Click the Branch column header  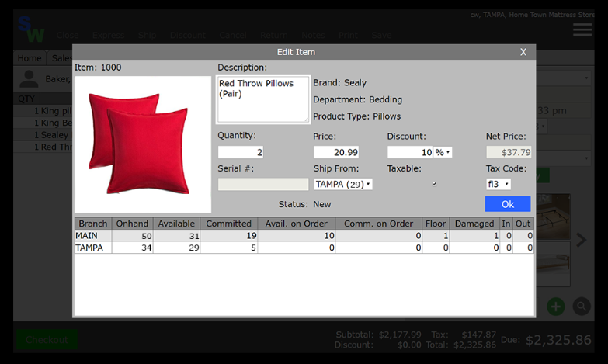pos(92,224)
